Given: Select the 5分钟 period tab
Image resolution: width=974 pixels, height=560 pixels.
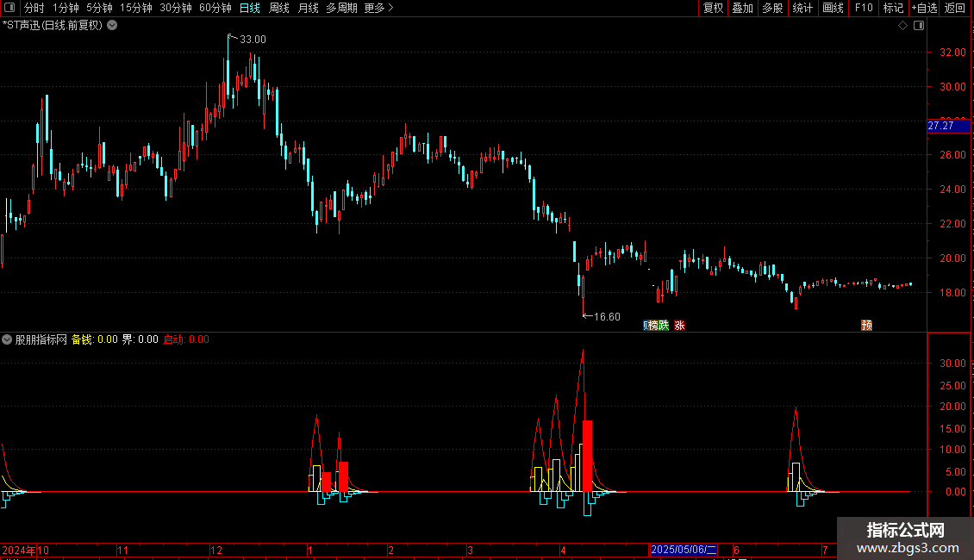Looking at the screenshot, I should [99, 8].
